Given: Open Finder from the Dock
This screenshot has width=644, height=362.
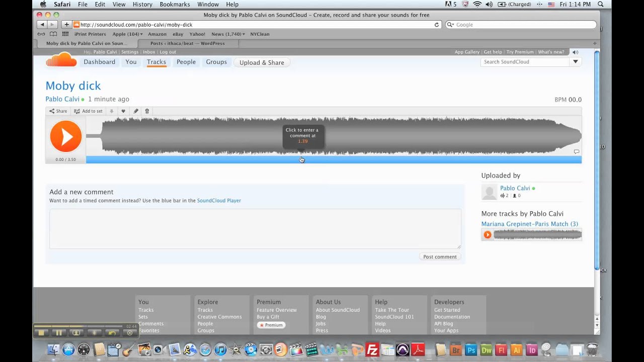Looking at the screenshot, I should tap(53, 350).
